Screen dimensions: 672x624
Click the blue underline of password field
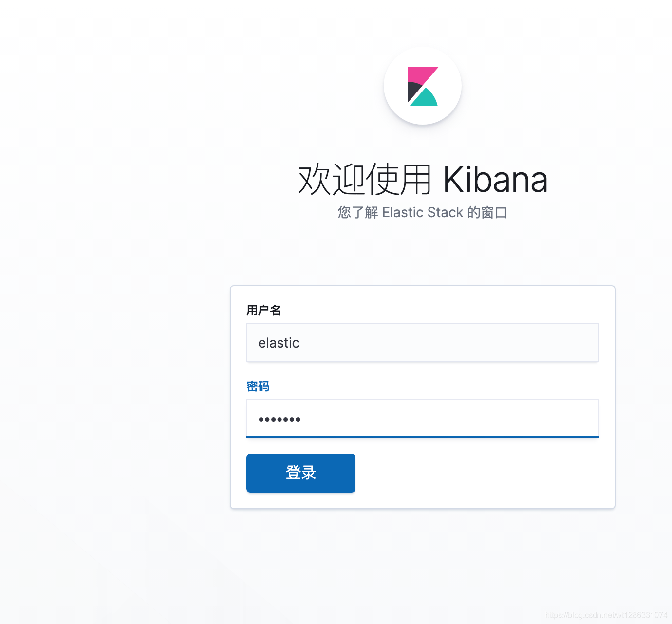[x=423, y=437]
